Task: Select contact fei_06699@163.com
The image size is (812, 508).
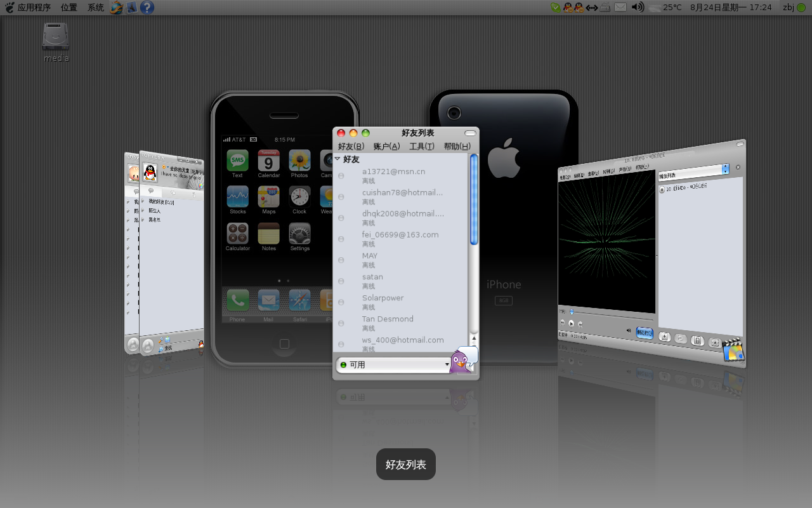Action: (x=401, y=239)
